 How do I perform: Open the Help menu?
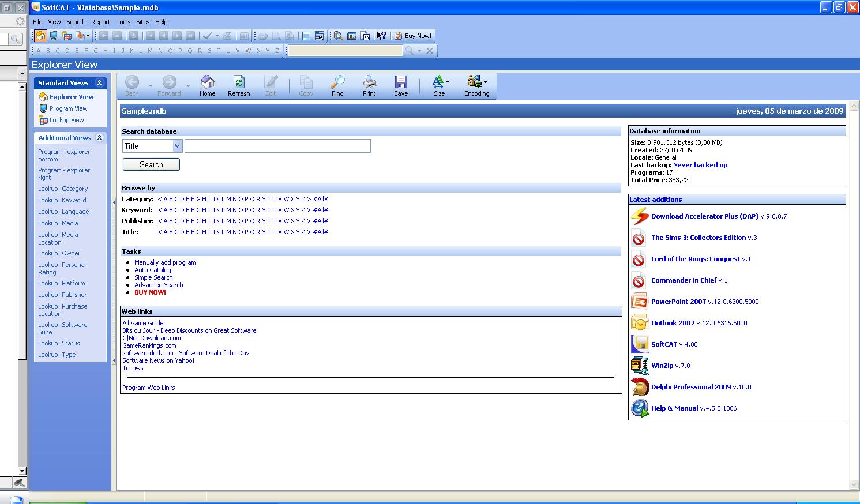[161, 22]
